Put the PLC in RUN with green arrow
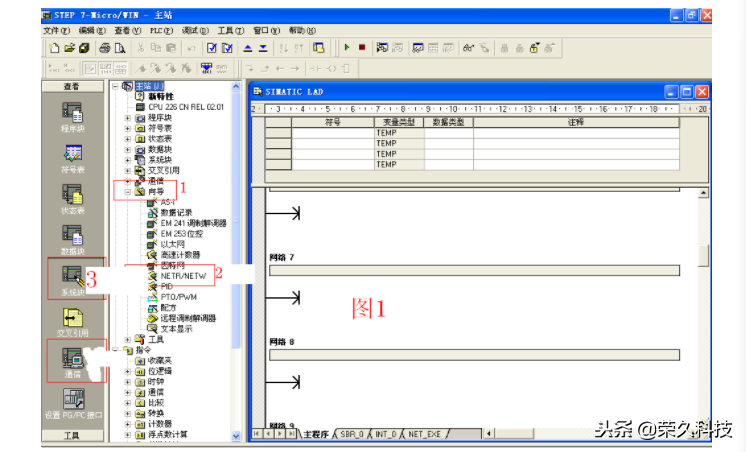Image resolution: width=746 pixels, height=452 pixels. tap(347, 48)
